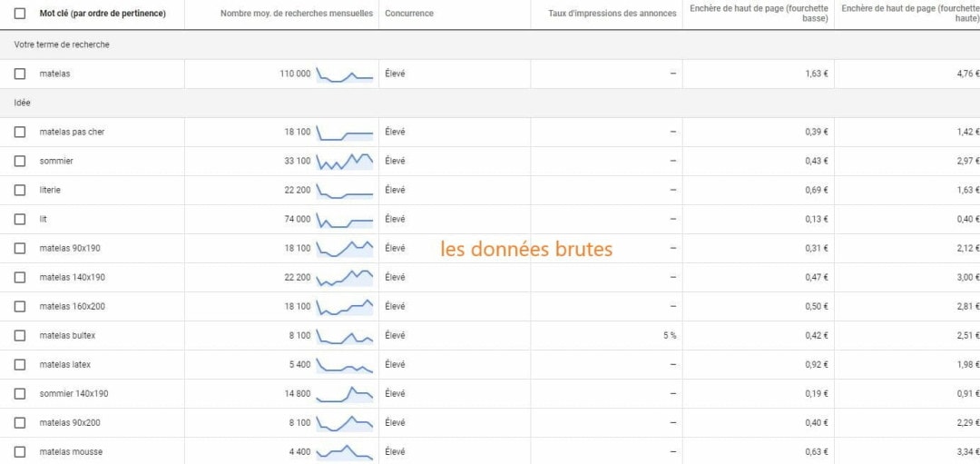Open the trend sparkline for "matelas"
Screen dimensions: 980x464
(x=345, y=74)
